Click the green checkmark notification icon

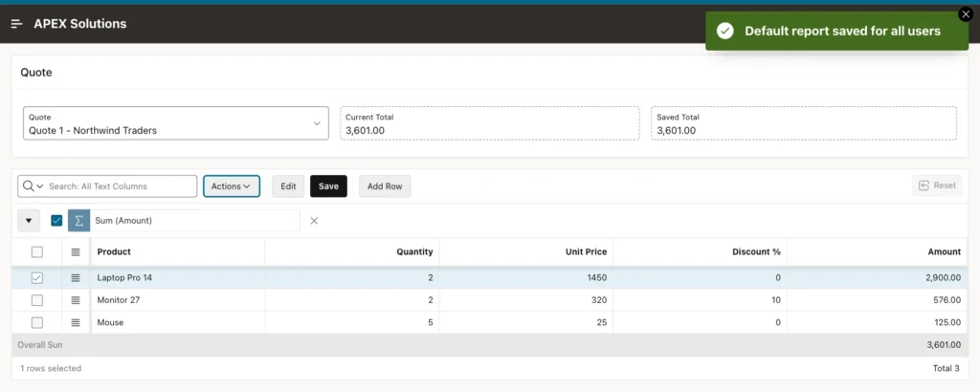point(725,32)
